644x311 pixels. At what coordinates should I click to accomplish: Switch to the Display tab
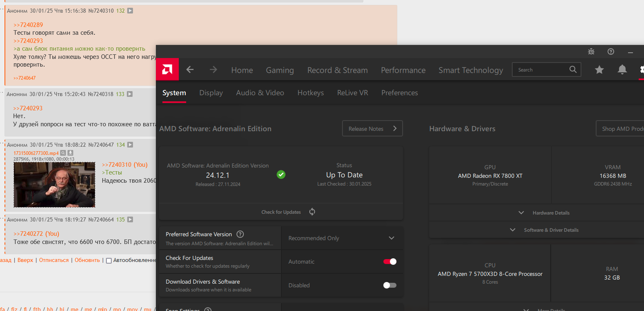[x=211, y=93]
